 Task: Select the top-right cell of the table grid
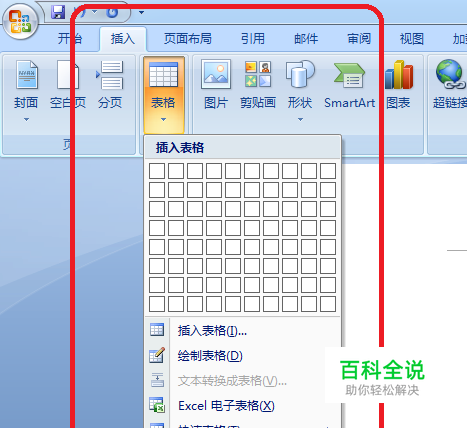(x=328, y=171)
